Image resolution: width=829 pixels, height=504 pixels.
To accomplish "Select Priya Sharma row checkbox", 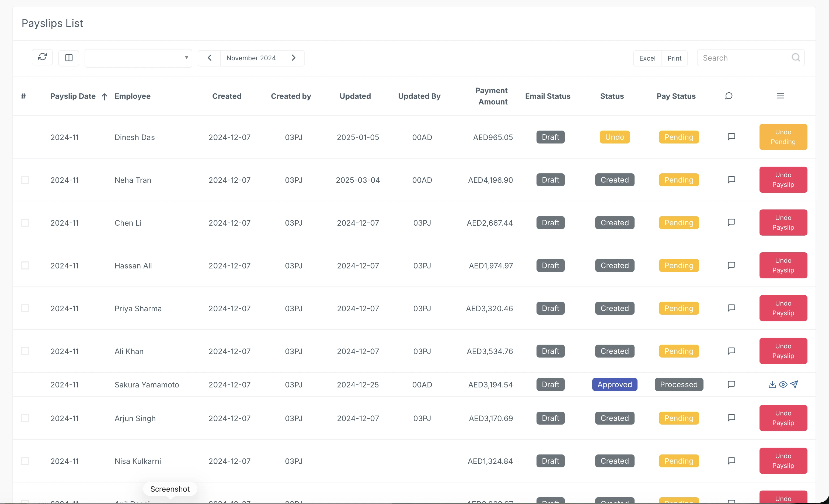I will pyautogui.click(x=25, y=308).
